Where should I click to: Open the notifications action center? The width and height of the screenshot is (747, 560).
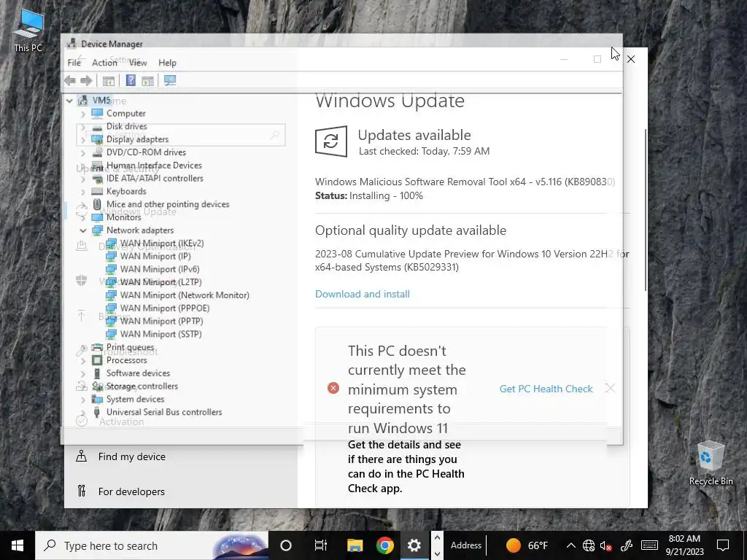(723, 545)
